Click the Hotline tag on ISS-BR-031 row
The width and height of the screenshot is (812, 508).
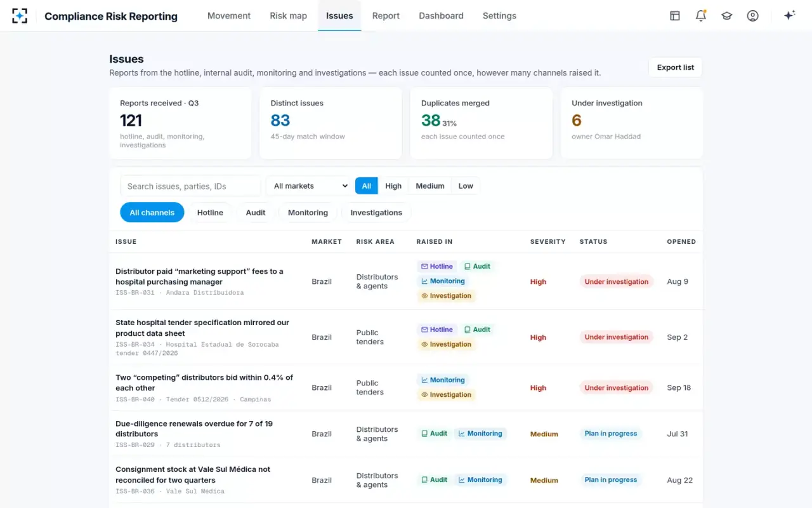point(437,267)
